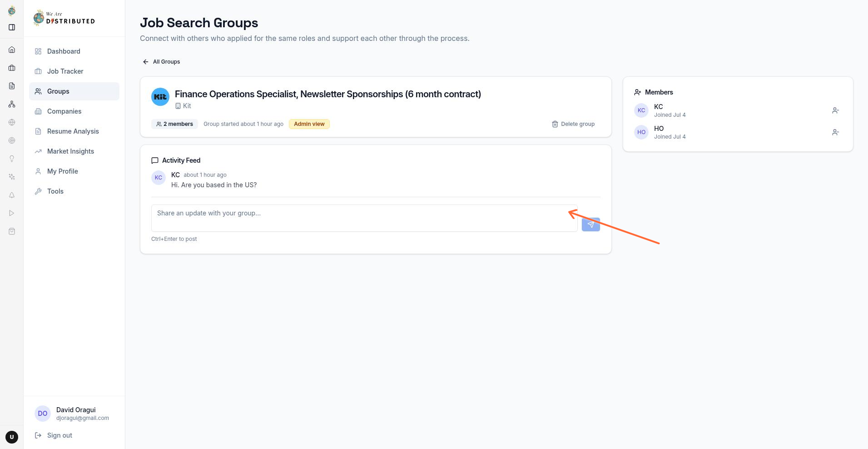868x449 pixels.
Task: Open the target icon in left rail
Action: click(x=12, y=140)
